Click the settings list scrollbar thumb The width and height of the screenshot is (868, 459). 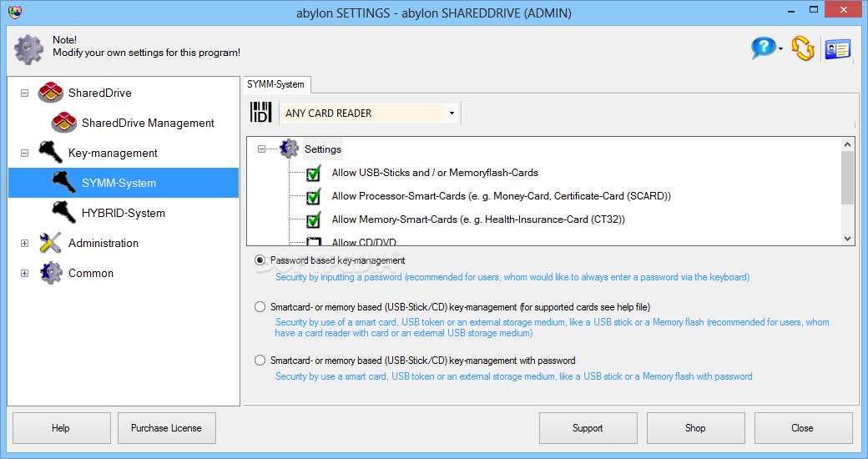847,178
